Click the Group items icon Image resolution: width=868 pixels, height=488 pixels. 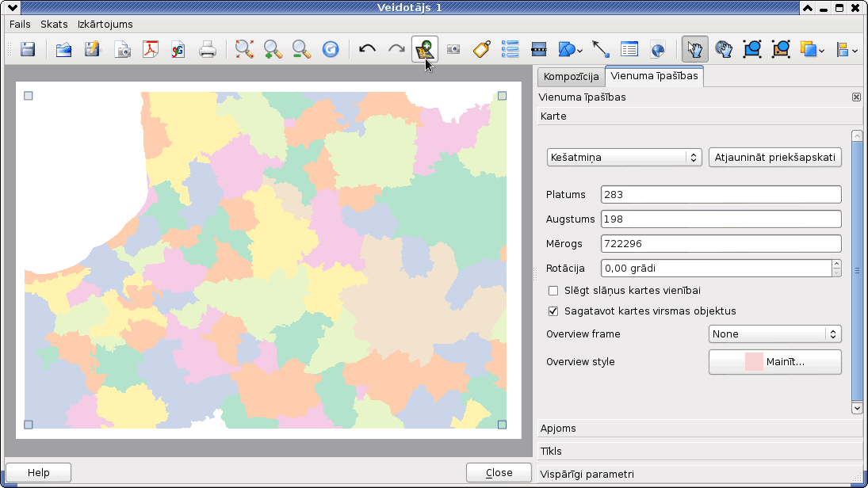(x=752, y=49)
